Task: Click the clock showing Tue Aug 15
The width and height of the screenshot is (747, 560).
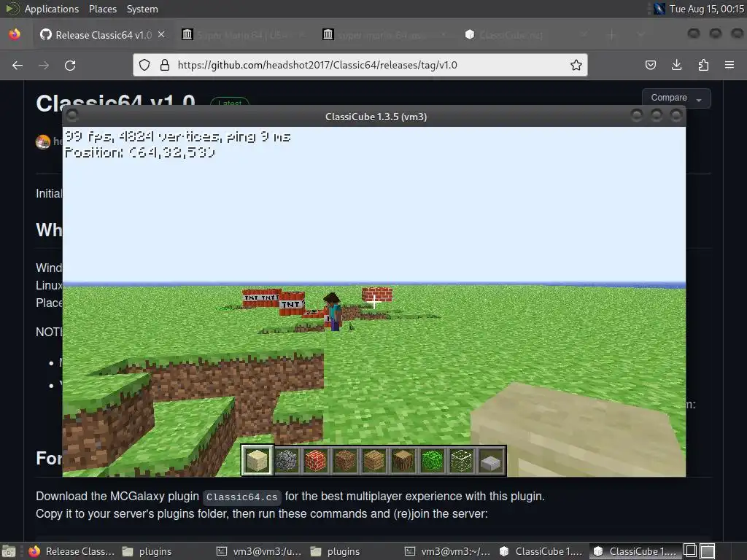Action: 706,9
